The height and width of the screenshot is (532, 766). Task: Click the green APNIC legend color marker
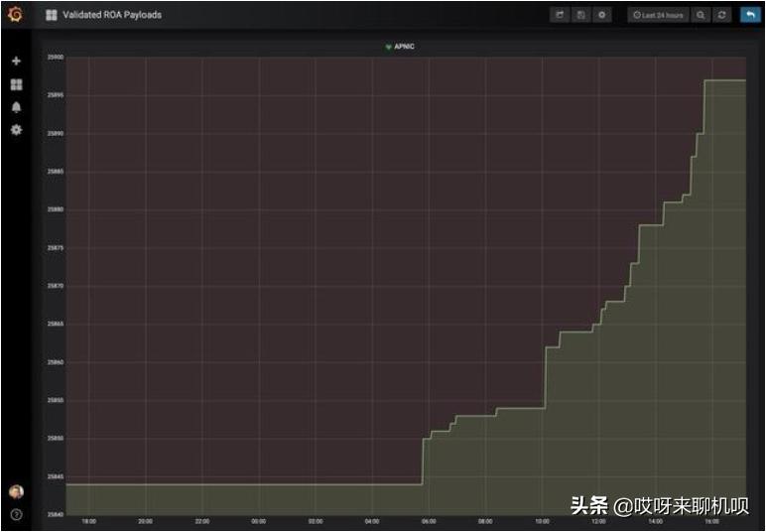388,47
